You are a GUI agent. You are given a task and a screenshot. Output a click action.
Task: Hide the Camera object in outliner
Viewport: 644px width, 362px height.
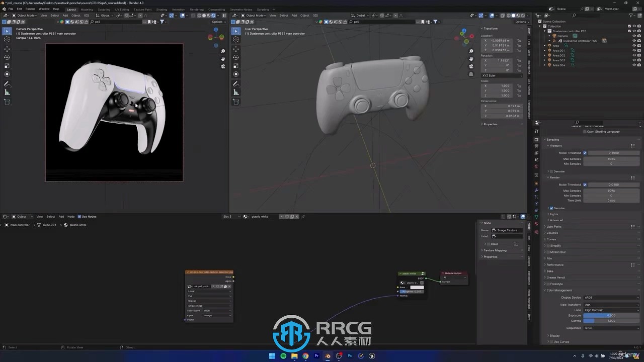tap(634, 36)
